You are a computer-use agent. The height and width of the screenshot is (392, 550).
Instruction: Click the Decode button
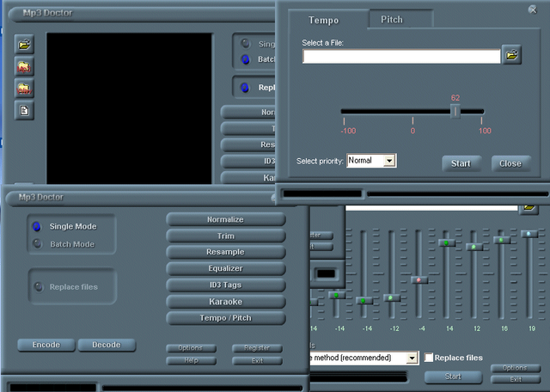(x=107, y=345)
